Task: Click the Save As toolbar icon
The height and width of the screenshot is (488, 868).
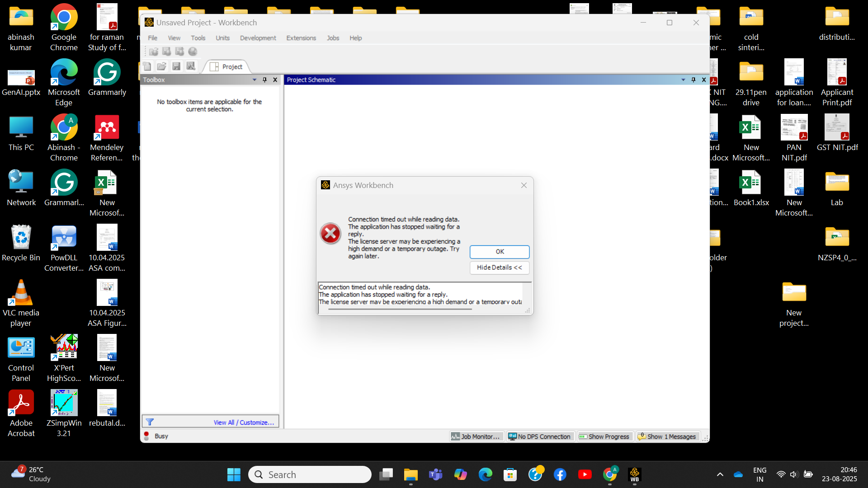Action: click(x=191, y=66)
